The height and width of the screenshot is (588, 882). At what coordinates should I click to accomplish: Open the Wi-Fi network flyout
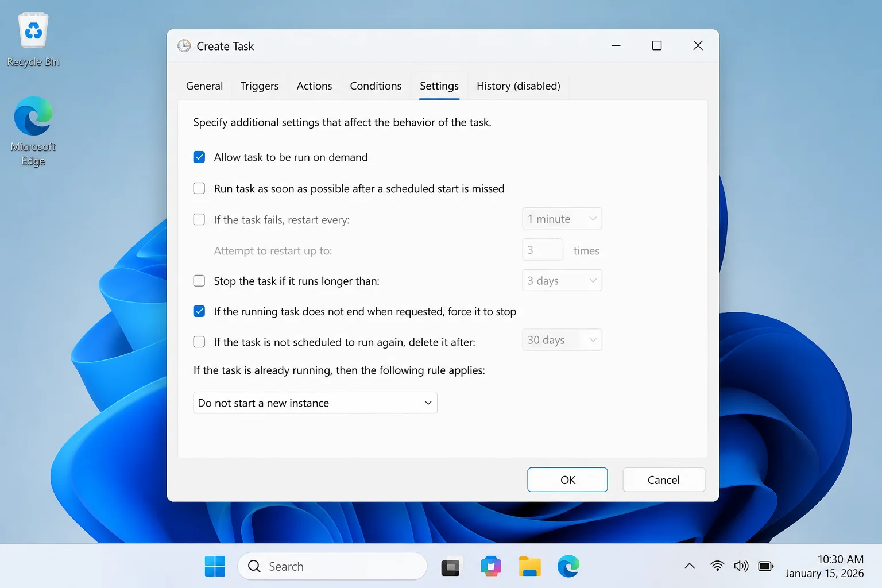coord(717,566)
